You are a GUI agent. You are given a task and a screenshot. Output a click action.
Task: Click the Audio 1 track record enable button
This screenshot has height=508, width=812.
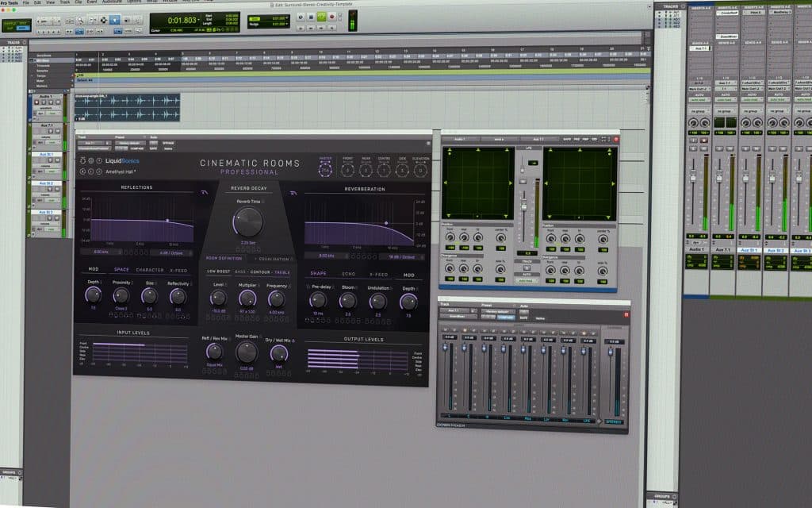click(x=36, y=102)
